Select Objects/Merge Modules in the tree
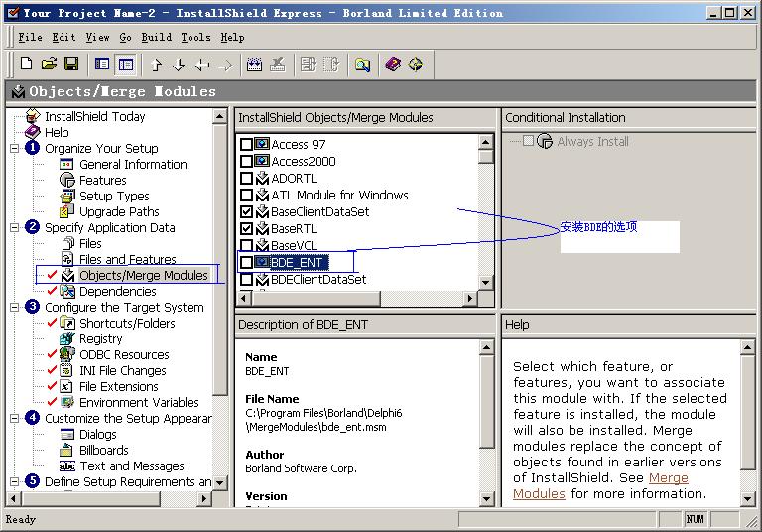762x532 pixels. point(143,275)
